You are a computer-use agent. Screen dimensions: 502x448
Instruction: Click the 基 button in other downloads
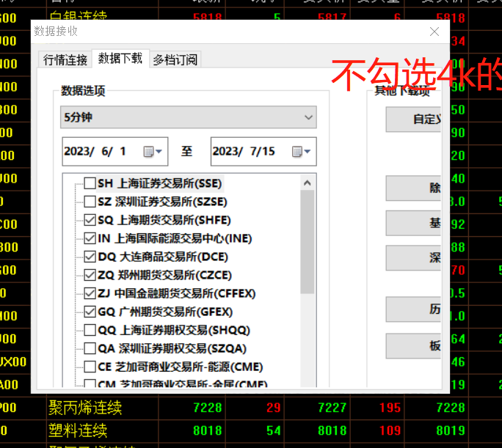pyautogui.click(x=413, y=223)
